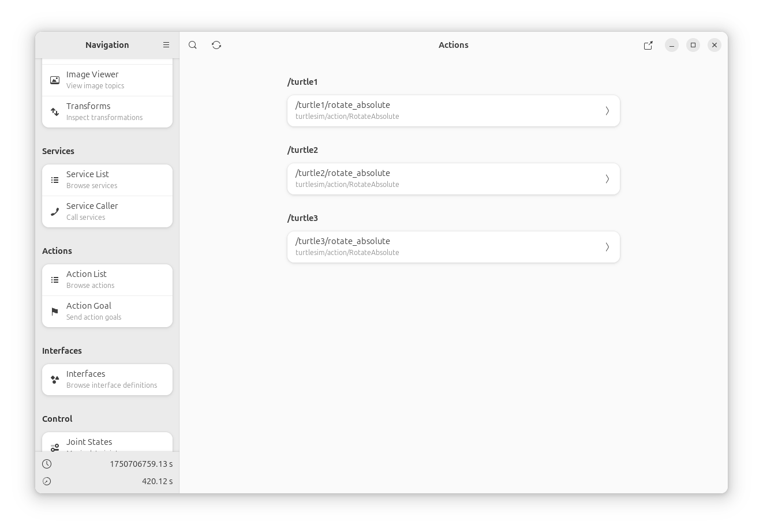Open the /turtle1/rotate_absolute action row
The image size is (763, 532).
454,111
